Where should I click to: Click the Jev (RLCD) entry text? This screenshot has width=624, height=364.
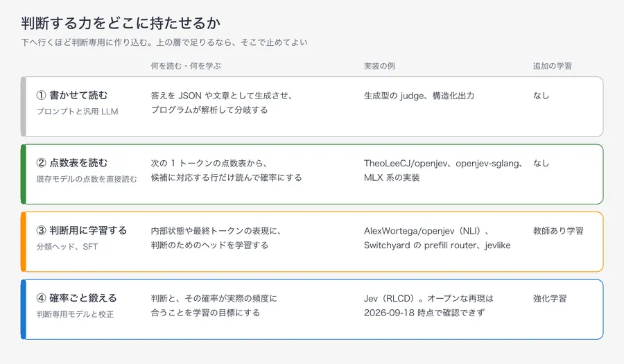(x=389, y=299)
